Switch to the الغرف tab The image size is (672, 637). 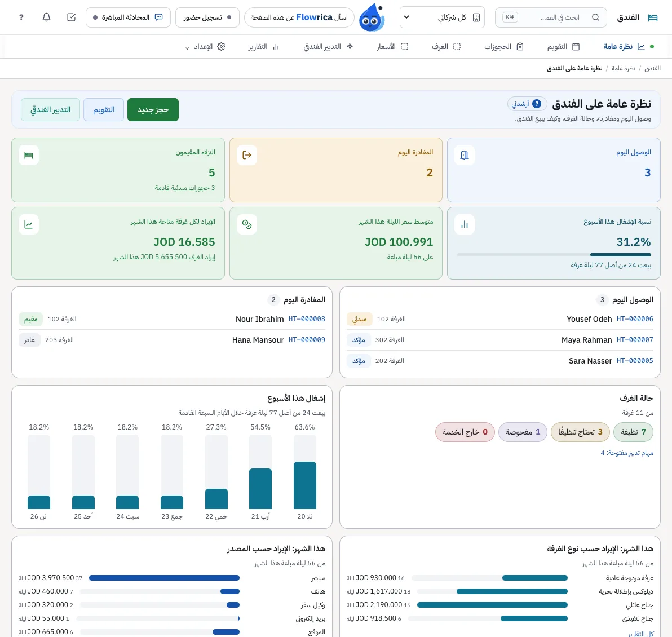(x=446, y=47)
